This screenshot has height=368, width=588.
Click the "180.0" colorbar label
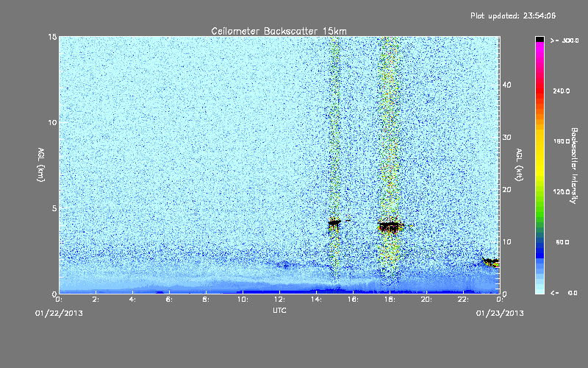pos(562,141)
